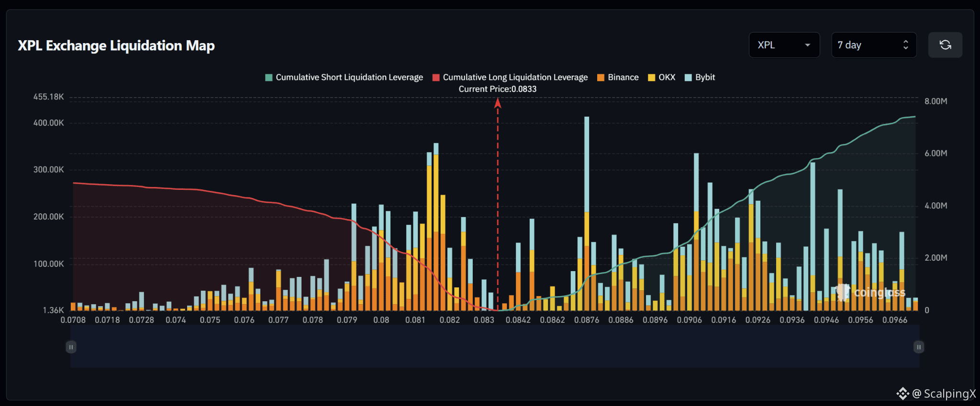The width and height of the screenshot is (980, 406).
Task: Click the XPL Exchange Liquidation Map title
Action: [116, 45]
